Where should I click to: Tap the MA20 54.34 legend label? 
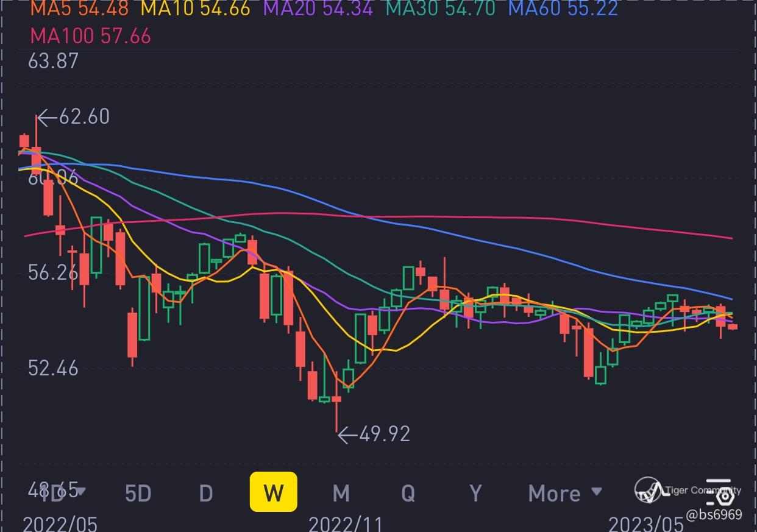(x=318, y=9)
